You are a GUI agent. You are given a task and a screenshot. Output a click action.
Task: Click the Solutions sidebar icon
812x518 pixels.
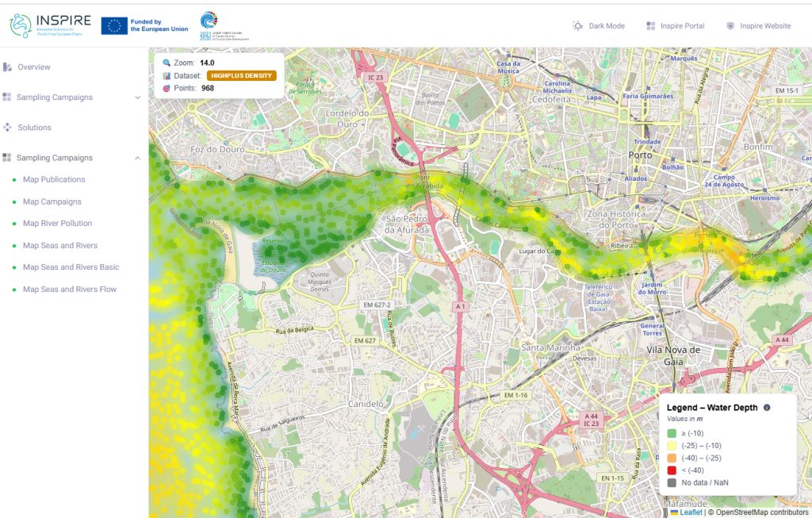point(8,128)
